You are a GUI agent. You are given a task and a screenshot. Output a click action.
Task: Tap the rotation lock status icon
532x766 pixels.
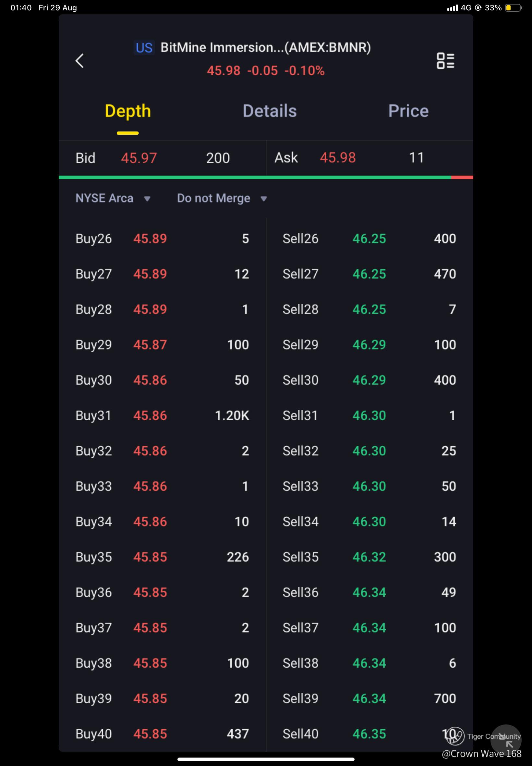coord(478,8)
